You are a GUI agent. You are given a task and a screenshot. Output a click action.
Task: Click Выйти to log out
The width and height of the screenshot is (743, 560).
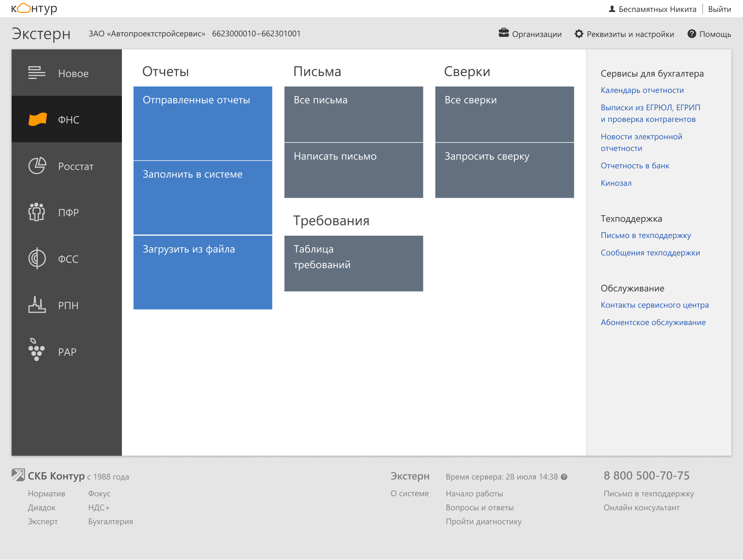[719, 9]
